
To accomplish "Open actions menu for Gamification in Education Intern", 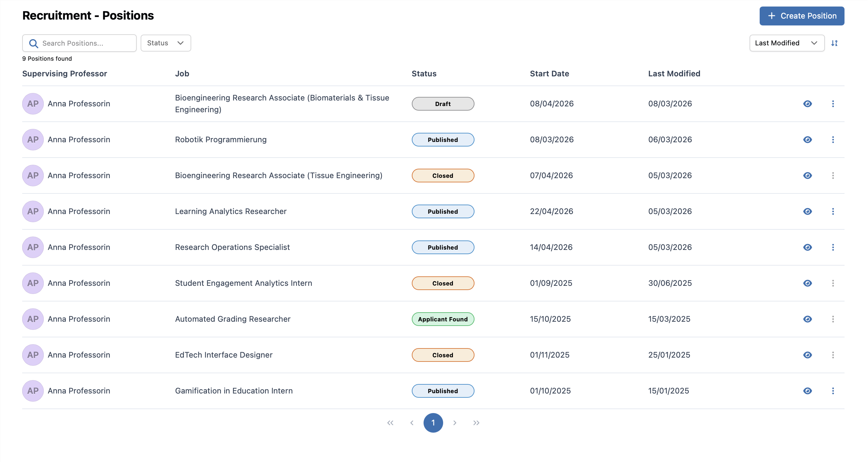I will point(833,391).
